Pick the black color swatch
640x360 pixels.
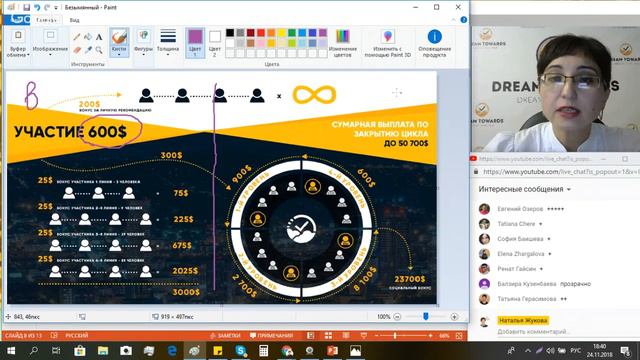(230, 33)
